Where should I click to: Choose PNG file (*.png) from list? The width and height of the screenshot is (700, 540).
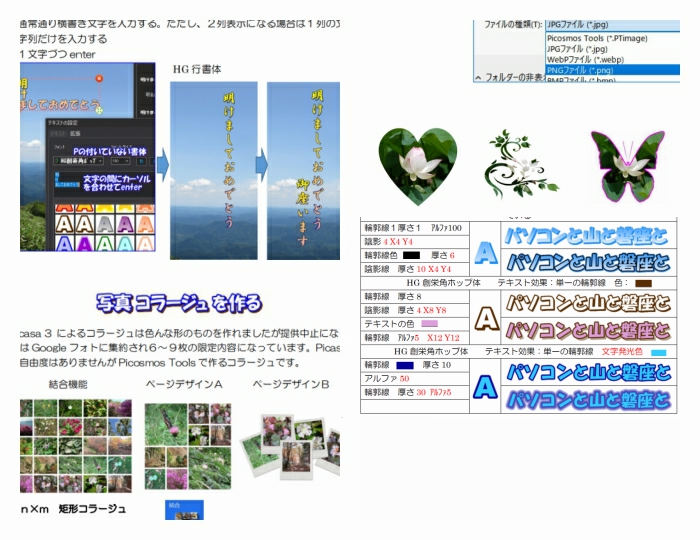click(580, 70)
